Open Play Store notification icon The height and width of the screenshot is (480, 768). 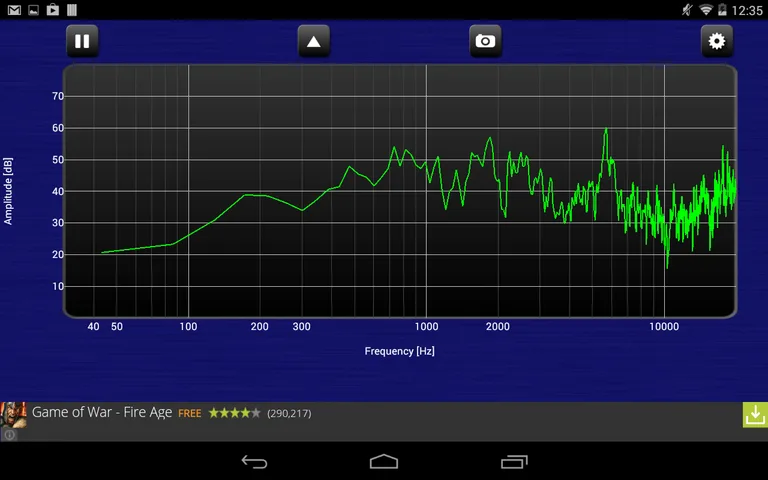coord(52,10)
